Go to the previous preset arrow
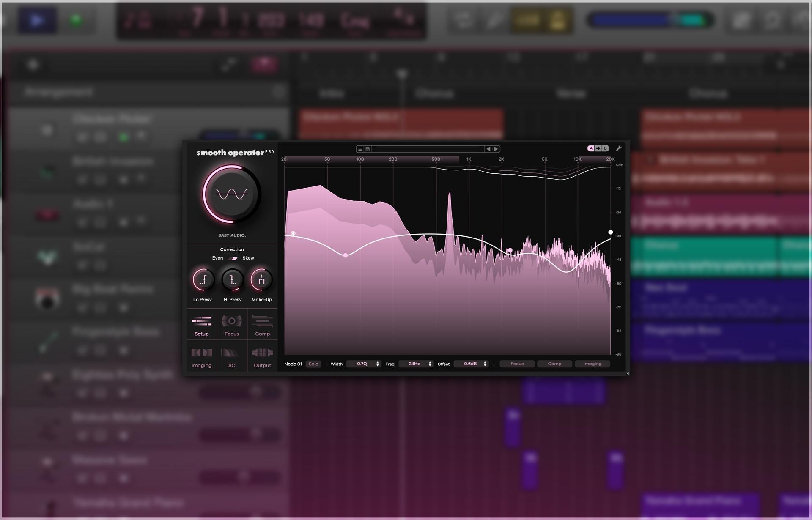The image size is (812, 520). pyautogui.click(x=488, y=149)
